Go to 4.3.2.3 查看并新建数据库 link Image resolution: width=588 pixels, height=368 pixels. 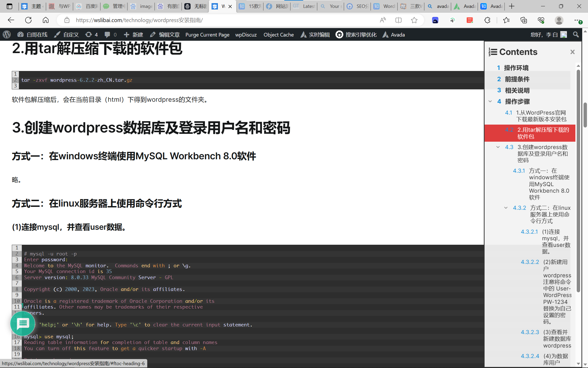click(556, 339)
